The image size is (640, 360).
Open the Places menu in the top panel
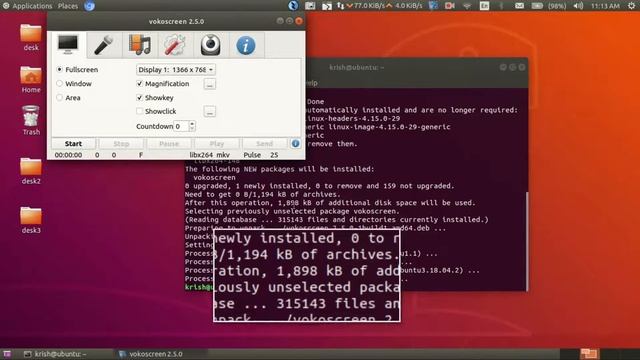[68, 6]
